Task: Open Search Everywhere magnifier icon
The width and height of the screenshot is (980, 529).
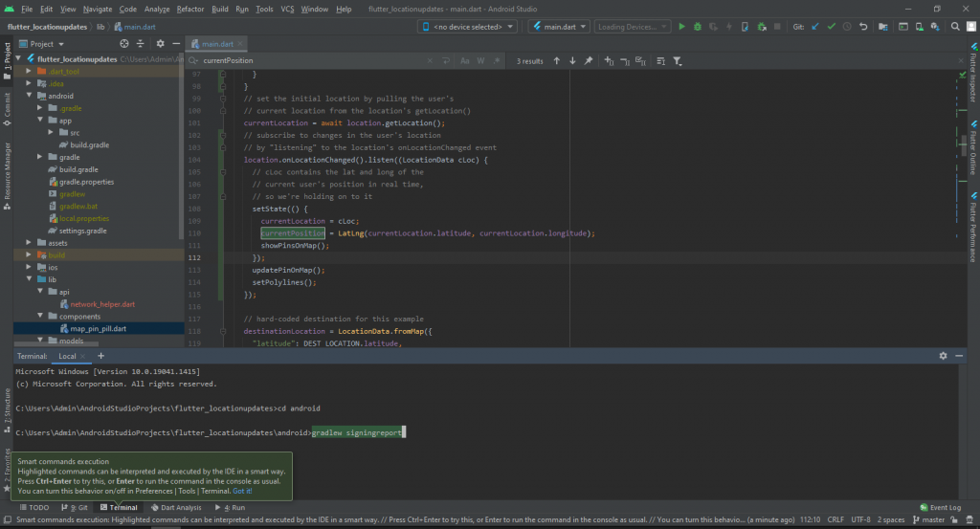Action: click(955, 27)
